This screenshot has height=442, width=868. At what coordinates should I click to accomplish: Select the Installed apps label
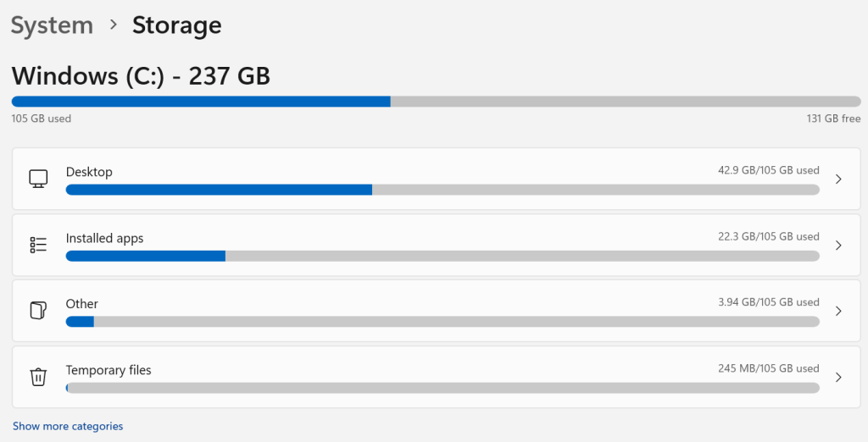[x=104, y=238]
